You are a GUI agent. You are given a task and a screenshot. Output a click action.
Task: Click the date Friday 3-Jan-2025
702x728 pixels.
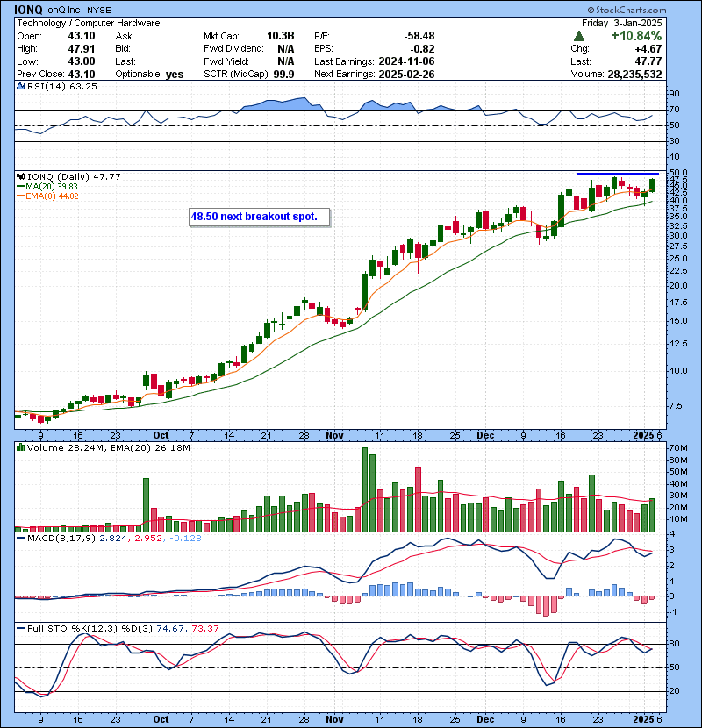621,23
